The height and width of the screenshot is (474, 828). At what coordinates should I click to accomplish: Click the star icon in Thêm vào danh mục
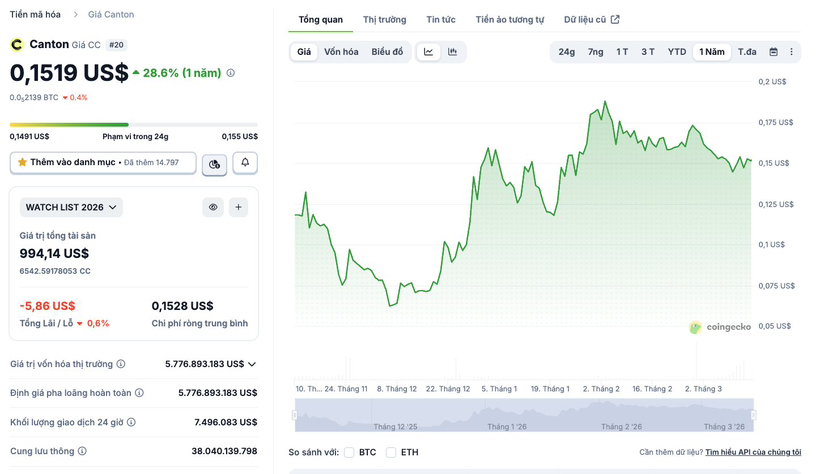click(22, 162)
